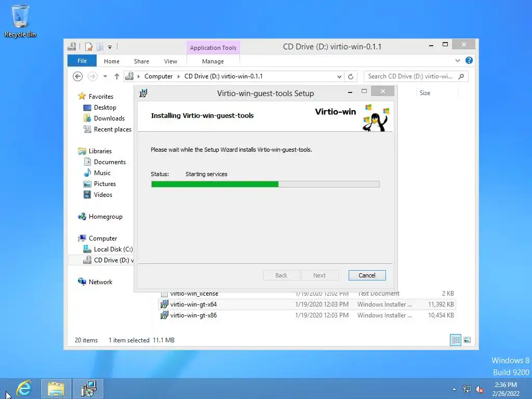Show hidden tray icons arrow
Screen dimensions: 532x399
(454, 389)
